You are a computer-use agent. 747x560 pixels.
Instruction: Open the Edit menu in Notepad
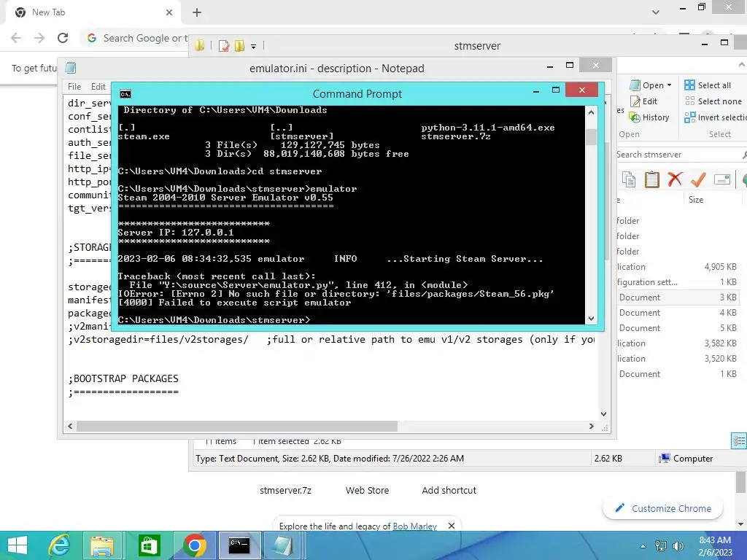[98, 87]
